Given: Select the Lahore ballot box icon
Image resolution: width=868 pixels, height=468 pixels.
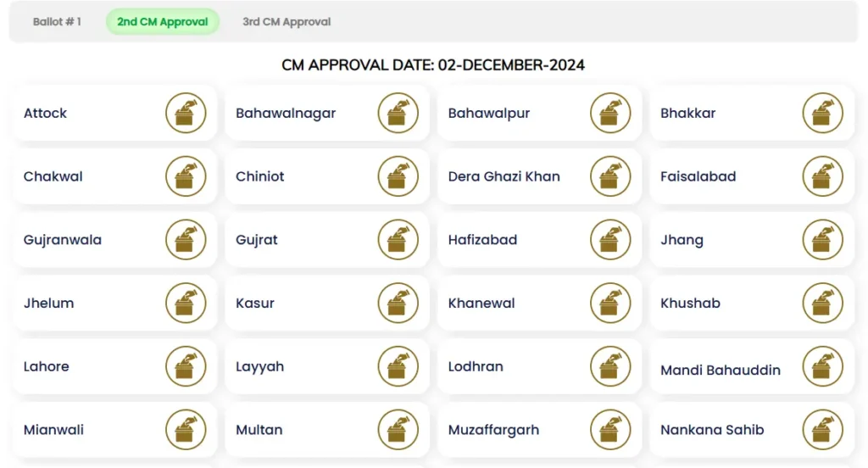Looking at the screenshot, I should 186,366.
